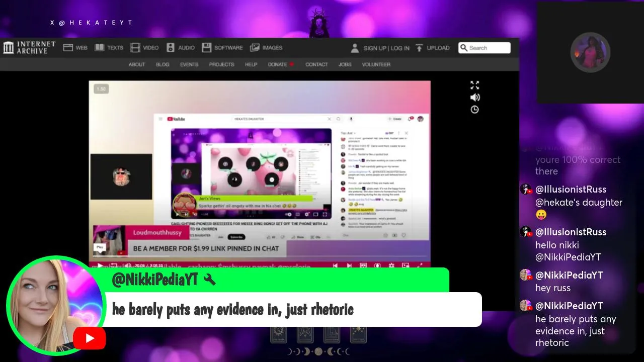Screen dimensions: 644x362
Task: Toggle autoplay switch in YouTube player
Action: 288,214
